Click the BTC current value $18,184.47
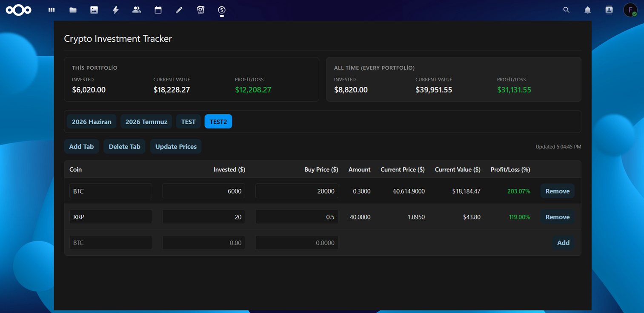 [466, 191]
